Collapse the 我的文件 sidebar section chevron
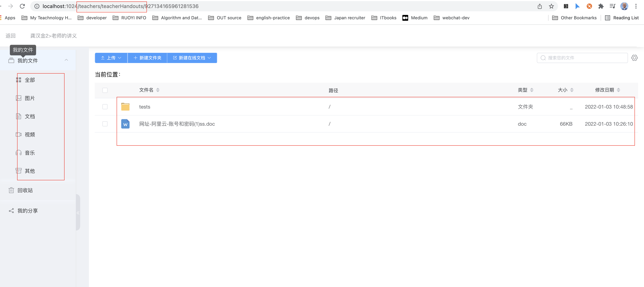This screenshot has height=287, width=644. point(66,60)
